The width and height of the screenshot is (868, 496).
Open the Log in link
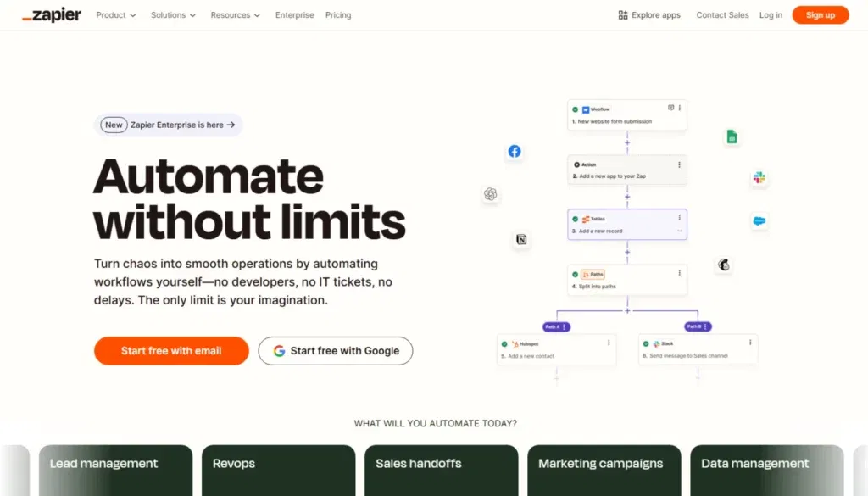pyautogui.click(x=771, y=14)
